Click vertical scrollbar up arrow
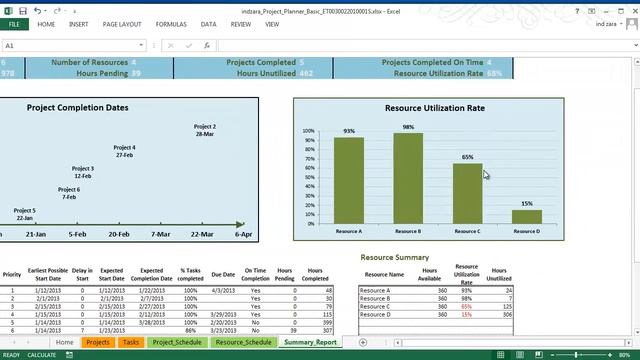The image size is (640, 360). click(637, 62)
